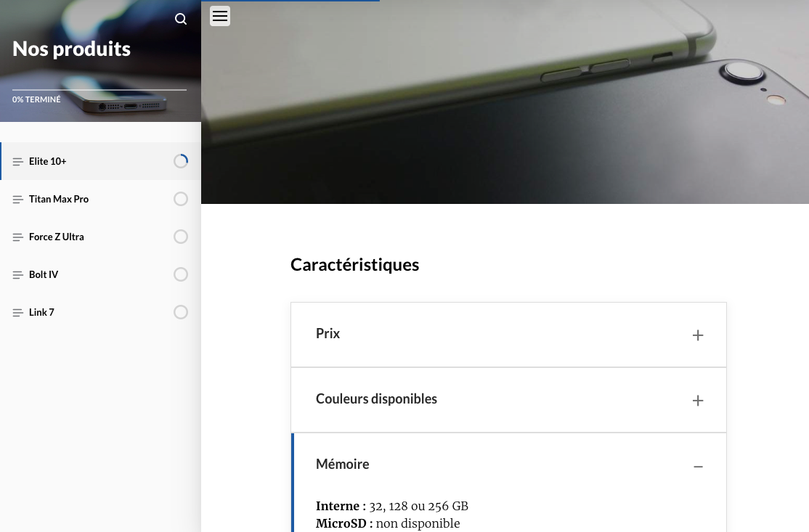Click the completion circle beside Bolt IV
Viewport: 809px width, 532px height.
[x=181, y=274]
